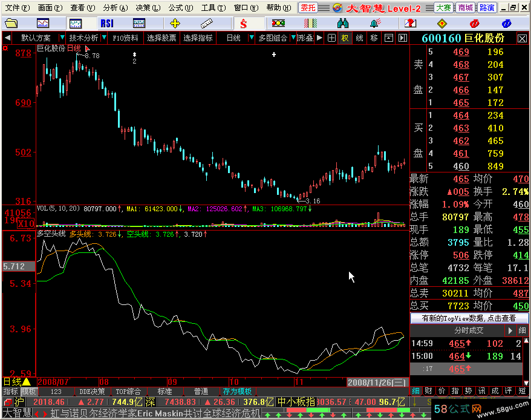Image resolution: width=531 pixels, height=420 pixels.
Task: Open the red dollar sign tool
Action: [243, 24]
